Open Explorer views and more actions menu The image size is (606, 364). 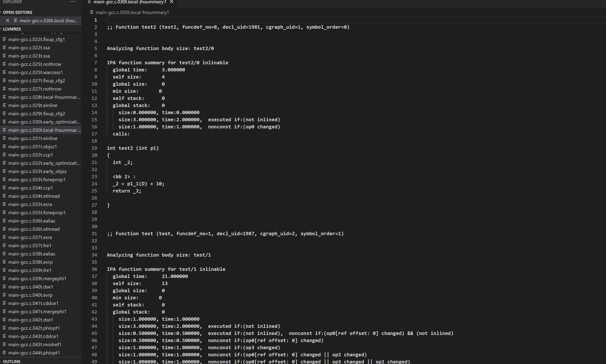point(73,2)
